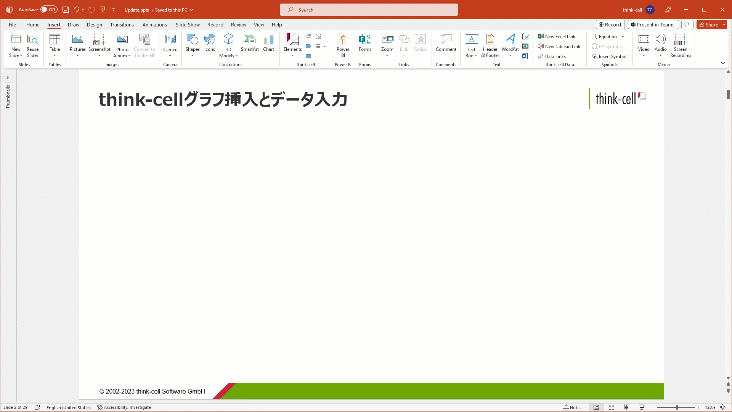This screenshot has width=732, height=412.
Task: Click the Screen Recording icon
Action: click(680, 39)
